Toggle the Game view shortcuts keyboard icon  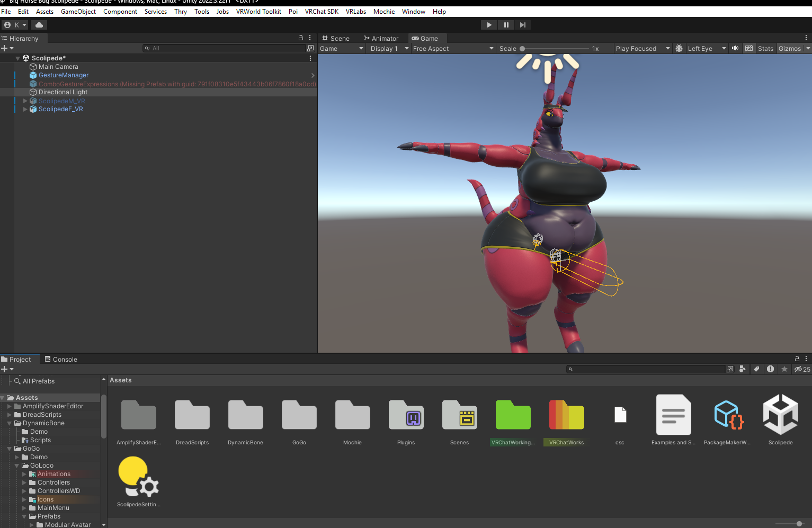pyautogui.click(x=749, y=48)
